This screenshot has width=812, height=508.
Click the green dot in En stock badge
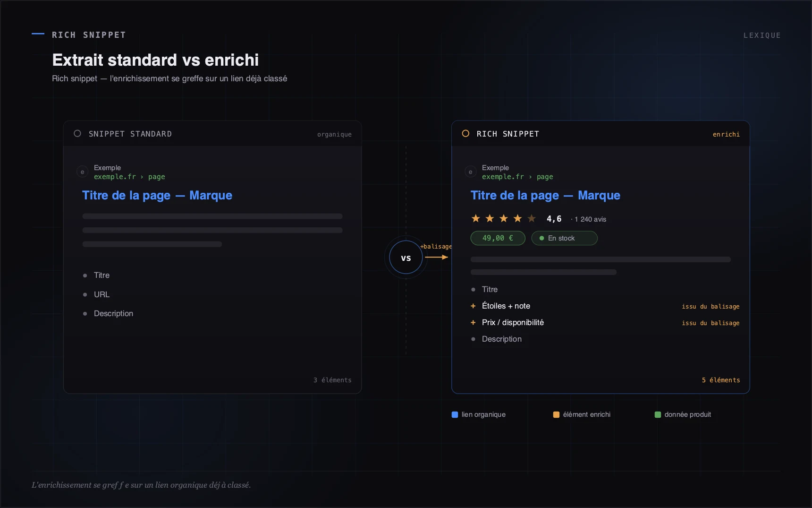(x=541, y=238)
